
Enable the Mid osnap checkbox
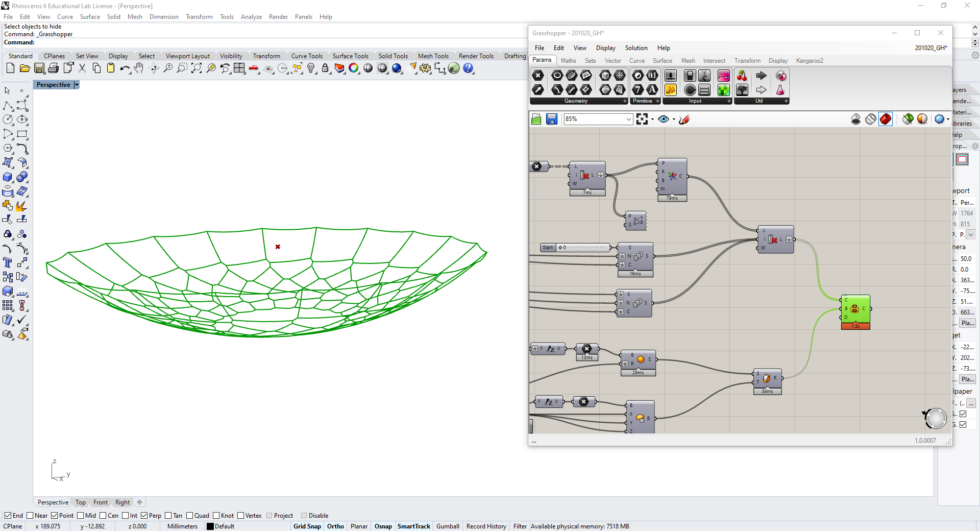point(81,516)
